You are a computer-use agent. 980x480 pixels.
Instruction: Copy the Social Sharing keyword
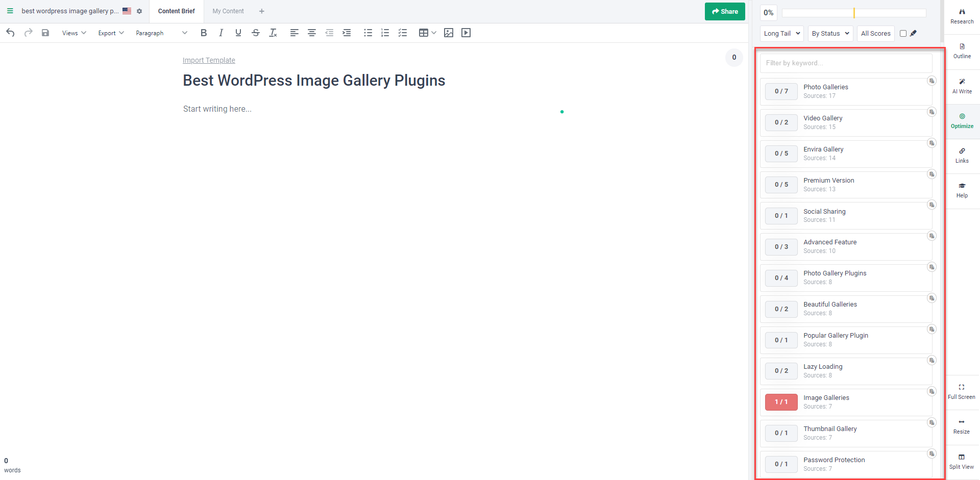coord(932,205)
